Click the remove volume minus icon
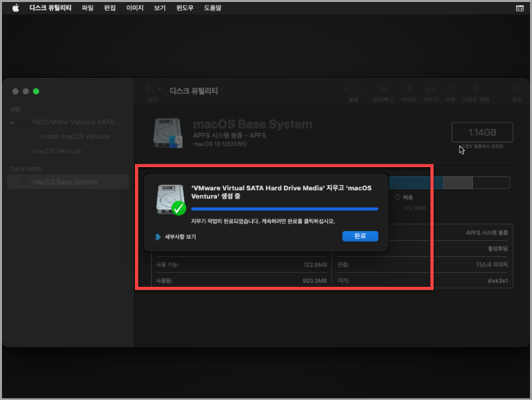532x400 pixels. (x=360, y=89)
